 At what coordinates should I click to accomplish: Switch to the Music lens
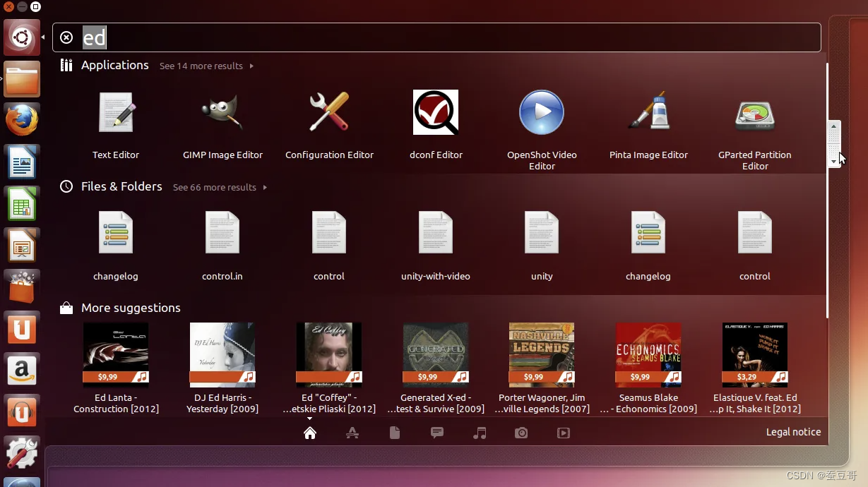[x=480, y=433]
